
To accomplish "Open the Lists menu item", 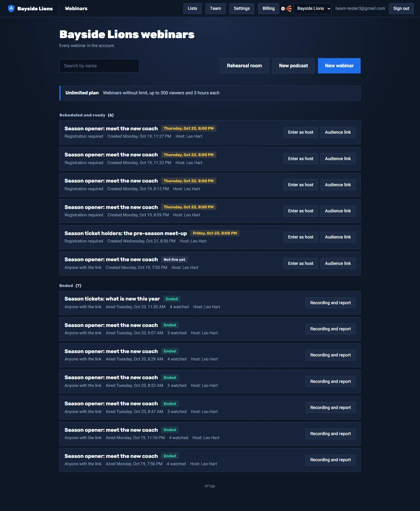I will tap(192, 9).
